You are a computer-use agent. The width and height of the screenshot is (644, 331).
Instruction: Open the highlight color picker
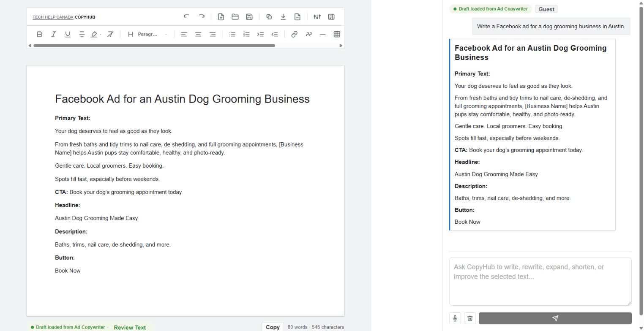click(96, 34)
